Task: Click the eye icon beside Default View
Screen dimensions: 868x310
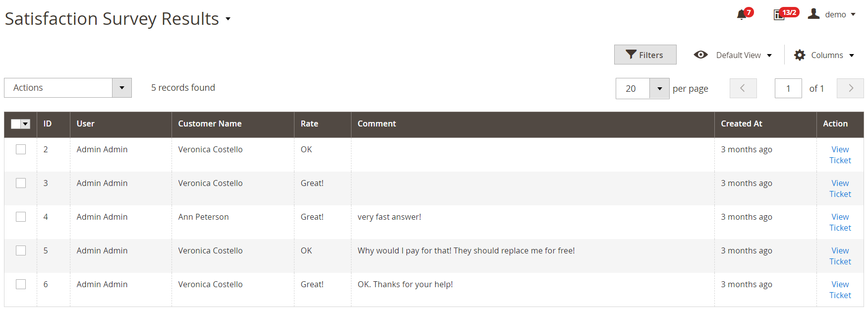Action: tap(700, 55)
